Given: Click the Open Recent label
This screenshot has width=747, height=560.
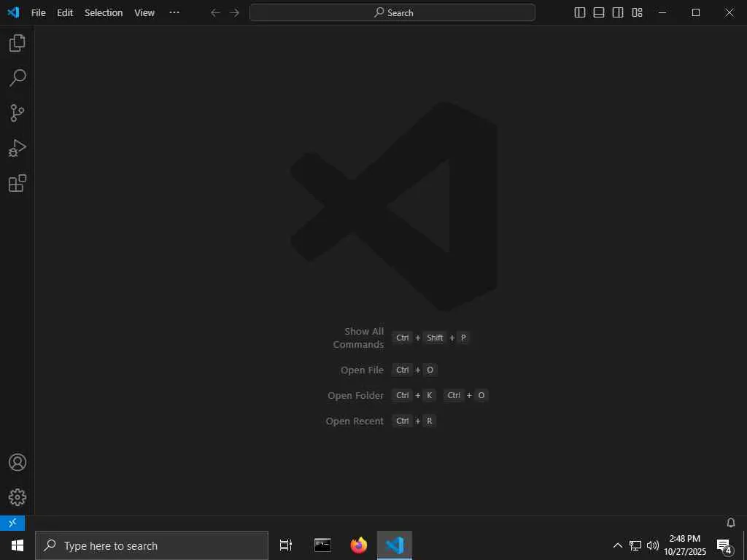Looking at the screenshot, I should pyautogui.click(x=355, y=421).
